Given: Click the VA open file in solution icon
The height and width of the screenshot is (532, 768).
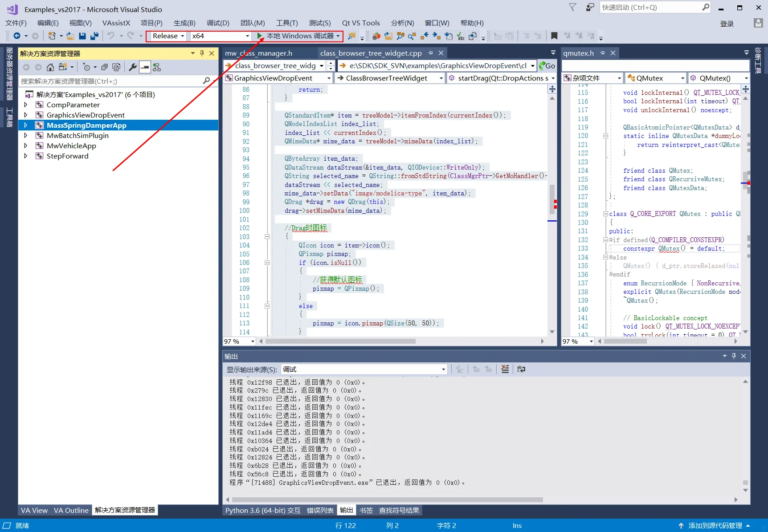Looking at the screenshot, I should pyautogui.click(x=388, y=36).
